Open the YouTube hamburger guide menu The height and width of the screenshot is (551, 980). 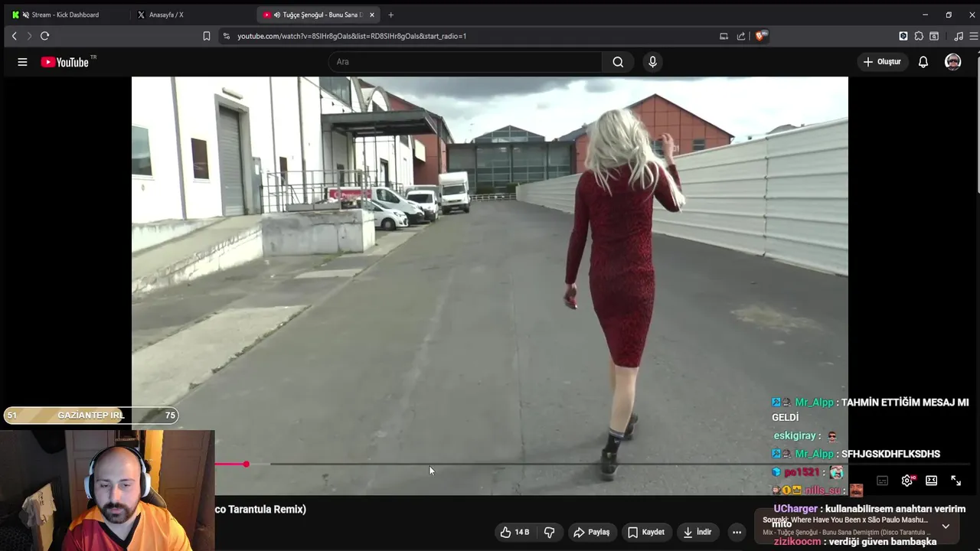tap(22, 62)
